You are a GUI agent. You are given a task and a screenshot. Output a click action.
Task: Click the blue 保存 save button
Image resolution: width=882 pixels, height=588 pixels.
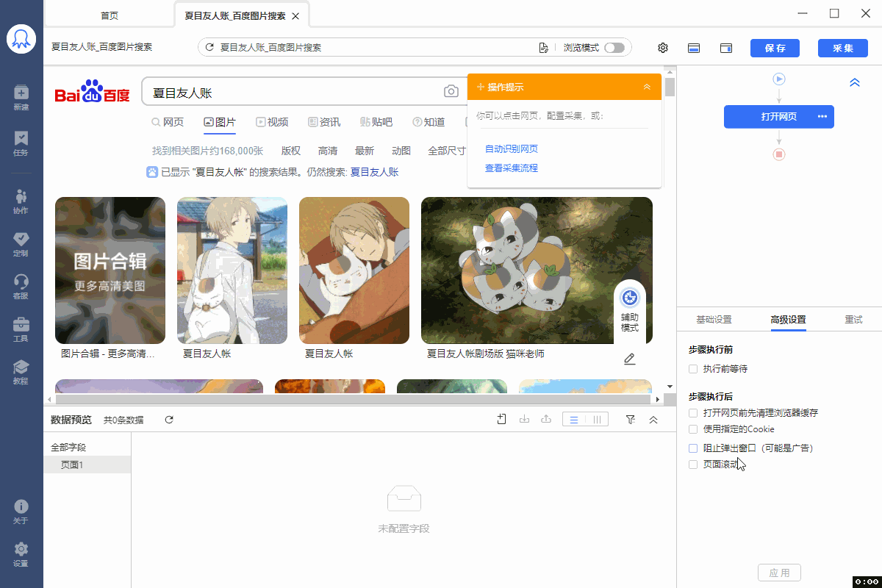(x=775, y=48)
